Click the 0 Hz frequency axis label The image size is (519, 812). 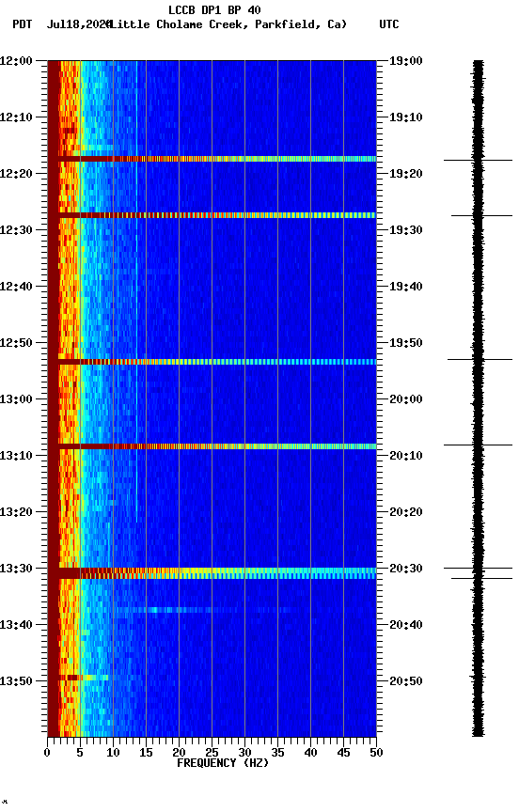(47, 753)
